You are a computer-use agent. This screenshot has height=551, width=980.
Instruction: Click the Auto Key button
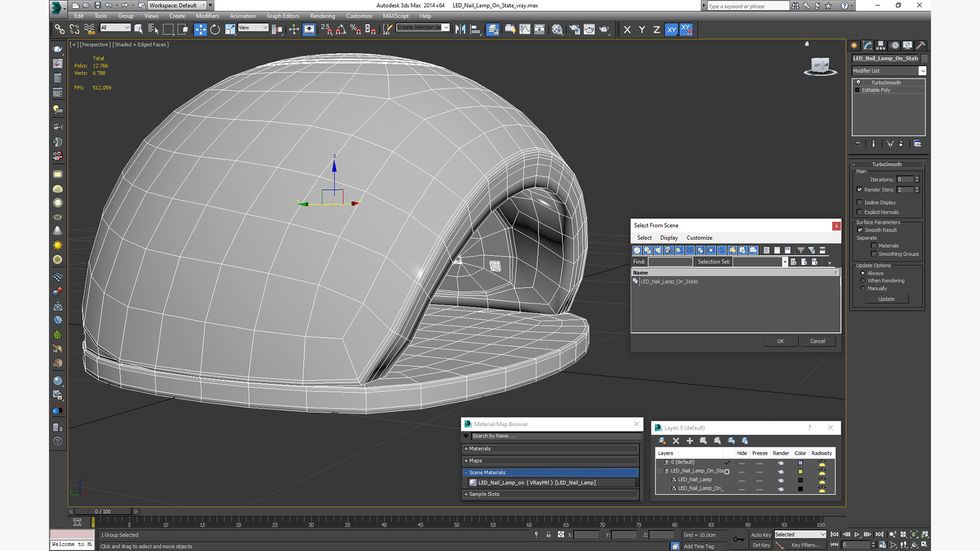(761, 535)
